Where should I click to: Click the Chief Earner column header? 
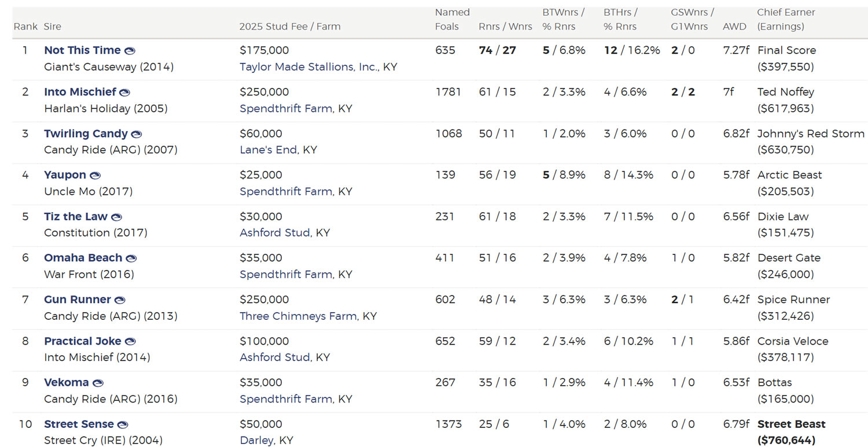tap(786, 19)
